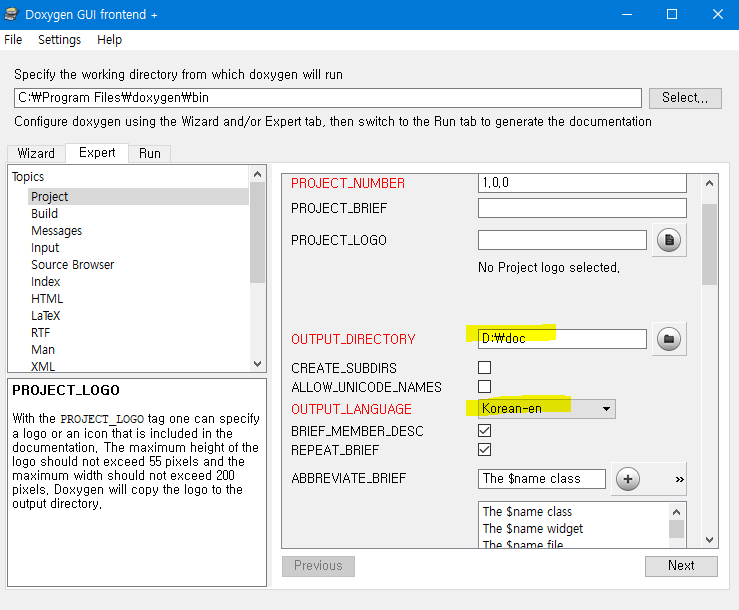Select the RTF topic

coord(40,332)
